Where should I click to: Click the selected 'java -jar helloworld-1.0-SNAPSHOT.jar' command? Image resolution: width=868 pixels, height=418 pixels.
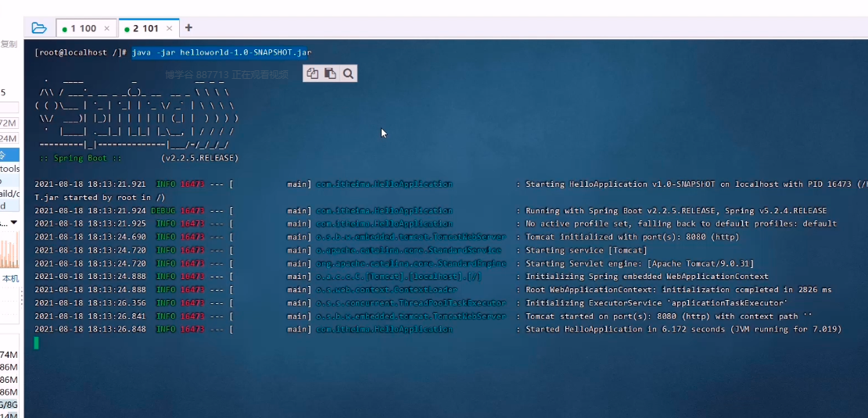[221, 52]
